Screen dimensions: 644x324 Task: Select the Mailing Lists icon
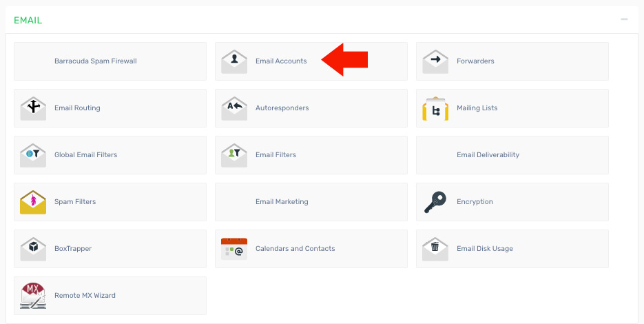coord(435,108)
